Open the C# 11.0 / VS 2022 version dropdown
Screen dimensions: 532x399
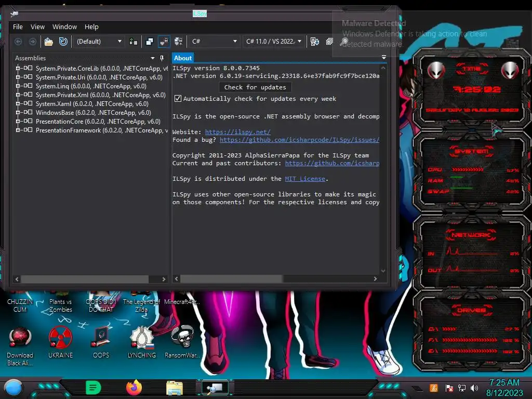pos(273,42)
